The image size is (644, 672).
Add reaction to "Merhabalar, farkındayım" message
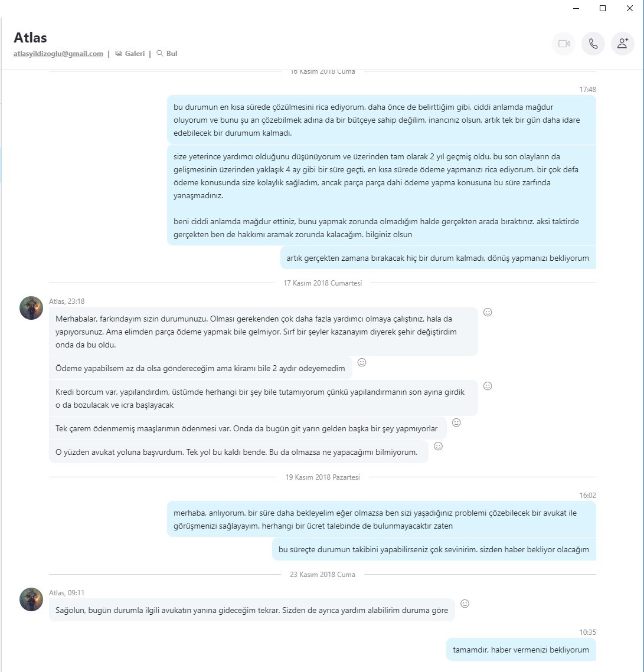488,312
